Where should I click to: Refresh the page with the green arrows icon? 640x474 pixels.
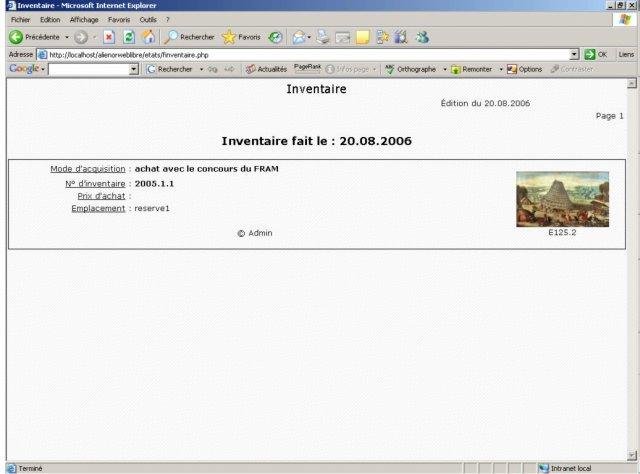[129, 37]
